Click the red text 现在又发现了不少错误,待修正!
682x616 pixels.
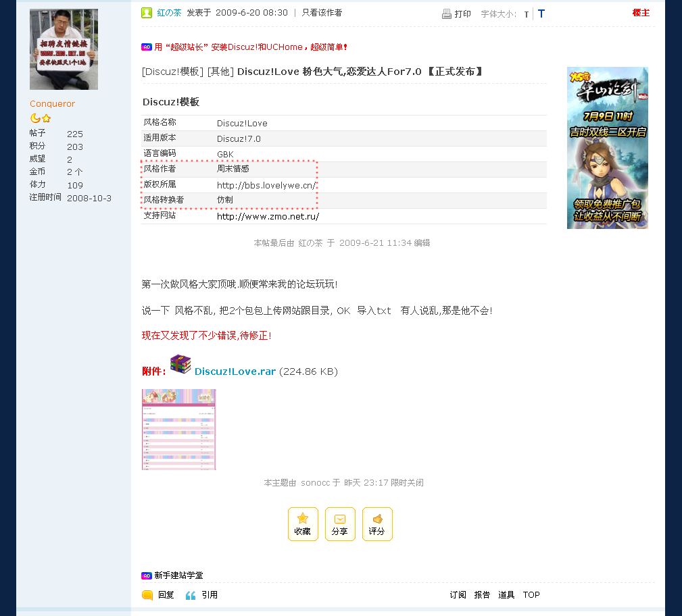click(207, 336)
